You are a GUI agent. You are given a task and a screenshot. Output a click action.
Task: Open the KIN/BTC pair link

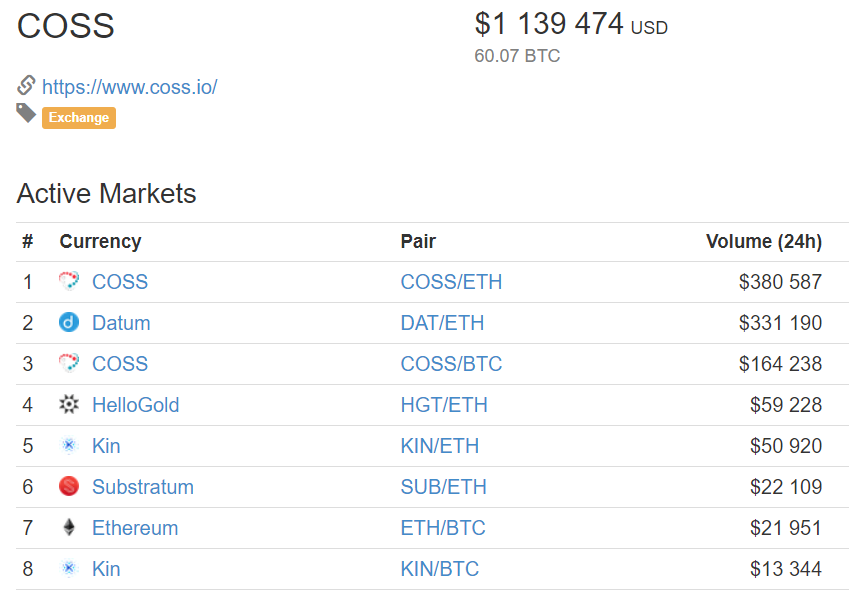[x=440, y=568]
